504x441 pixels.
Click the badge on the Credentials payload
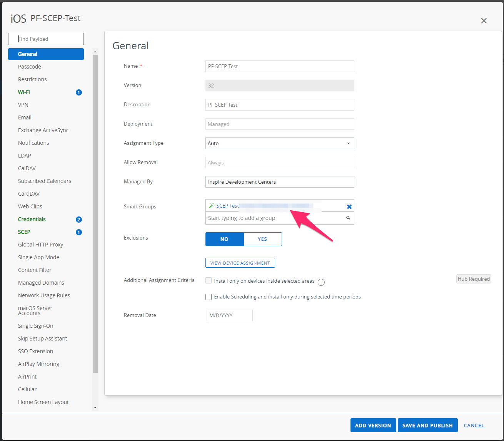click(78, 219)
